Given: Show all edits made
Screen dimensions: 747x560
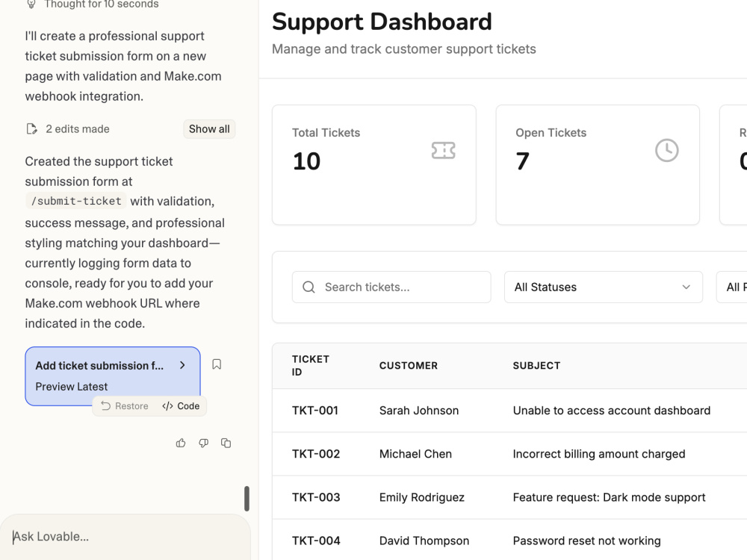Looking at the screenshot, I should (209, 129).
